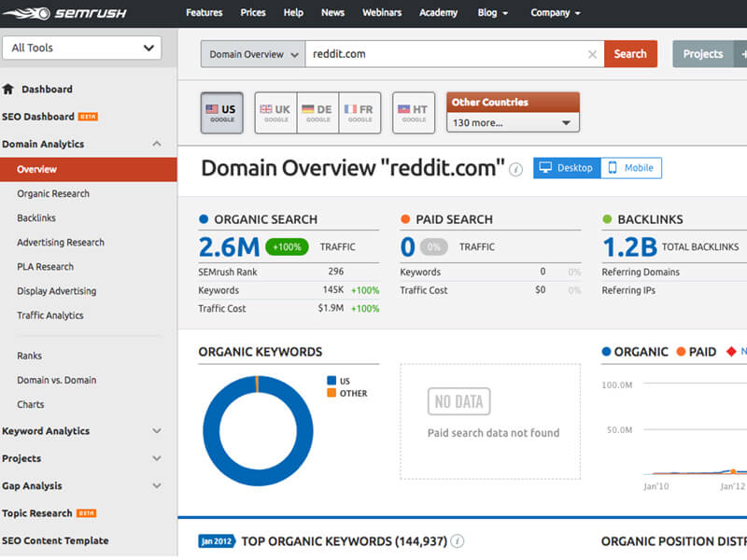The image size is (747, 560).
Task: Click the US blue legend swatch
Action: point(331,381)
